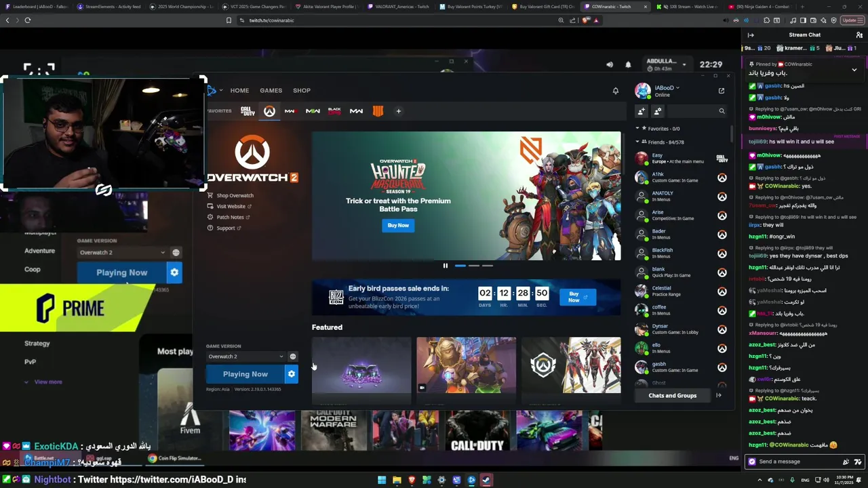
Task: Click the blue Playing Now button
Action: 245,374
